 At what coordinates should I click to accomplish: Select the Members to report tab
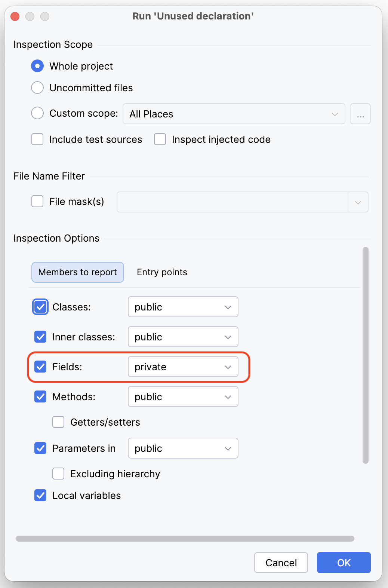click(x=78, y=272)
